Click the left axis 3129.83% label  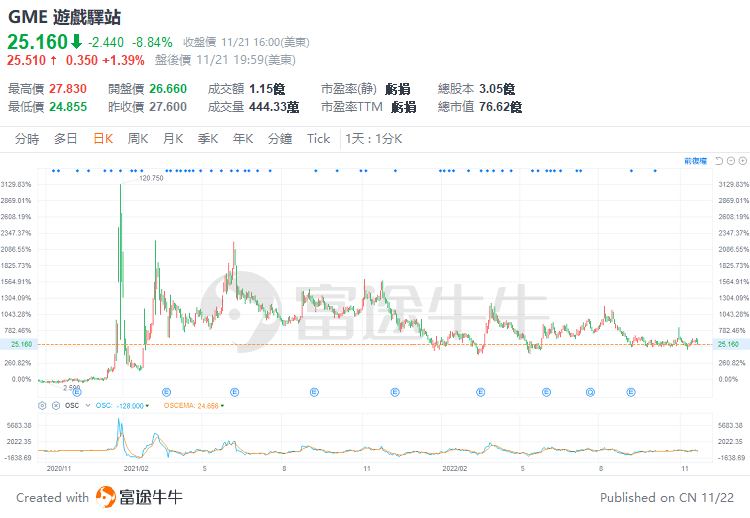pyautogui.click(x=16, y=185)
